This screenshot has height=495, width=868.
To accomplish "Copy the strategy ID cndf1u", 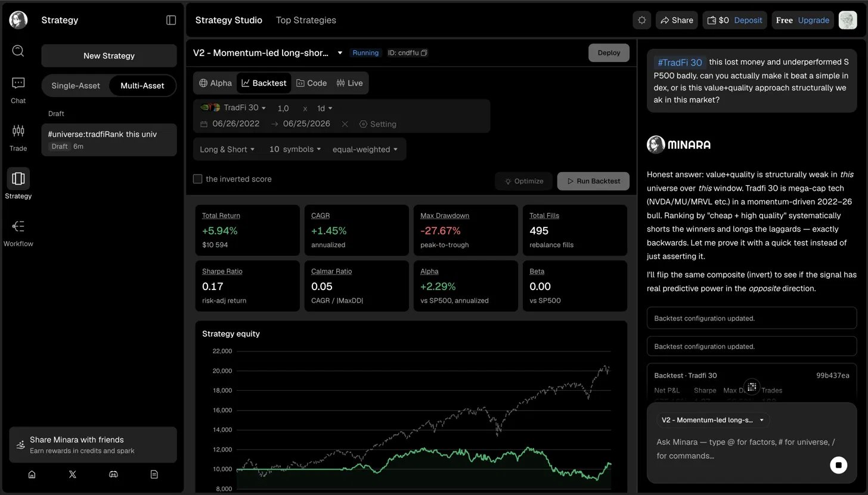I will pos(424,53).
